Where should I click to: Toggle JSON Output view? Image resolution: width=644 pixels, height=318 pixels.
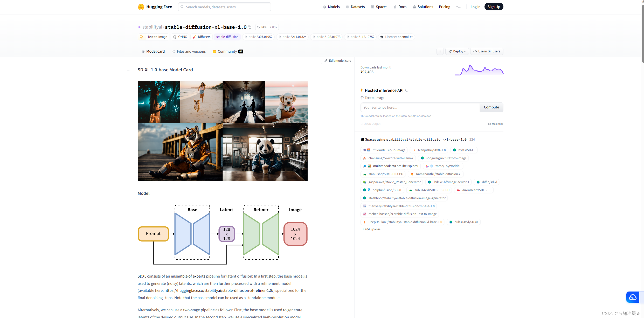coord(370,124)
